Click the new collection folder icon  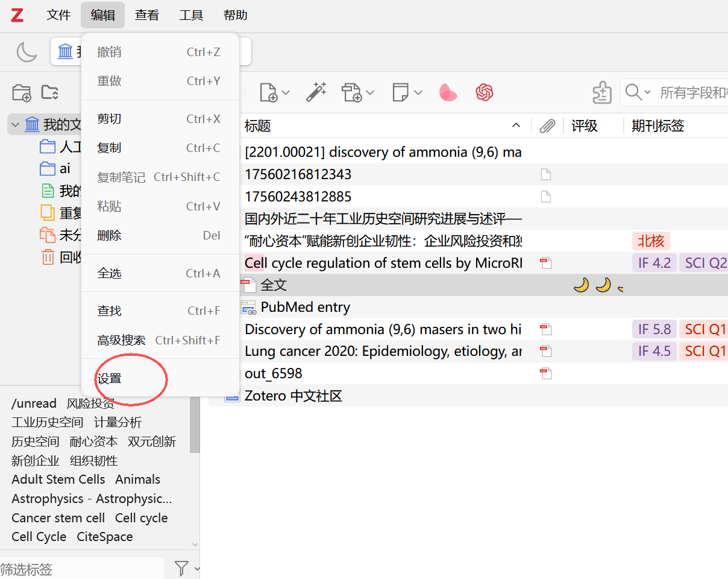21,92
